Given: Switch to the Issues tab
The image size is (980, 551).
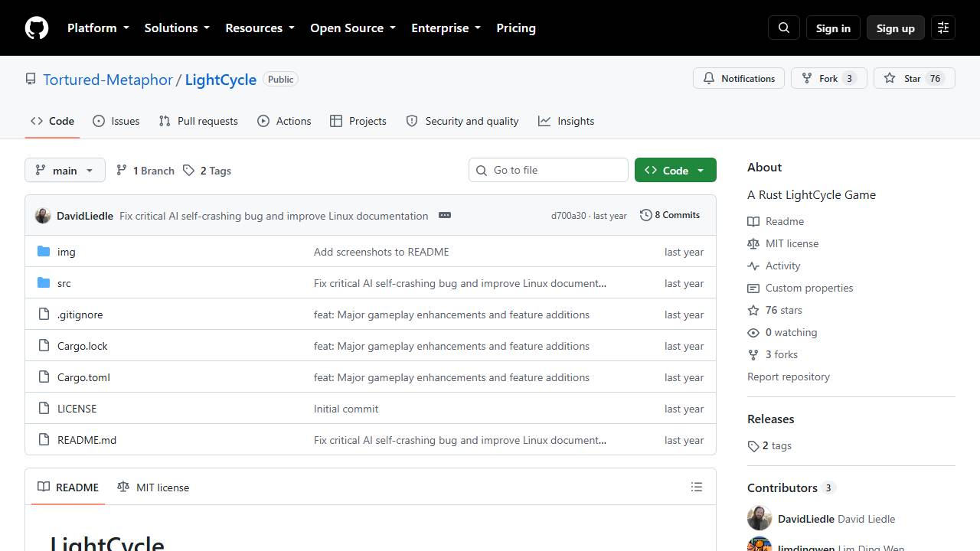Looking at the screenshot, I should coord(116,121).
